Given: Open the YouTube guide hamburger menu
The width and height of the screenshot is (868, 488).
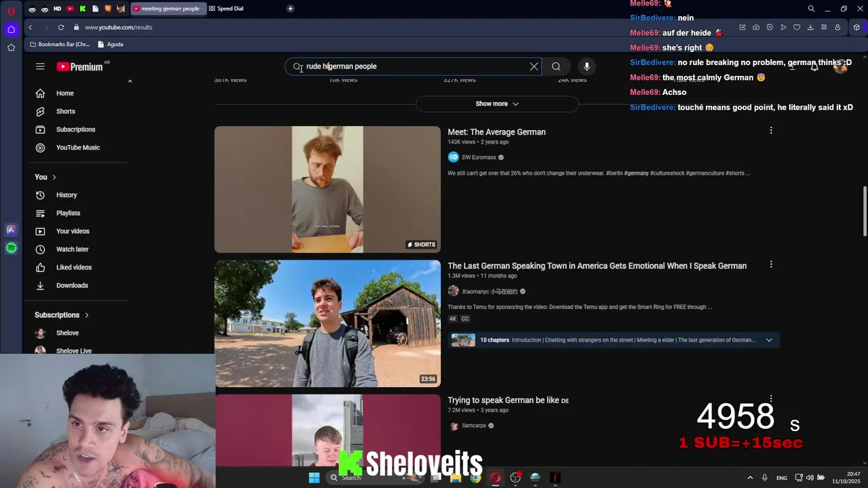Looking at the screenshot, I should click(x=40, y=66).
